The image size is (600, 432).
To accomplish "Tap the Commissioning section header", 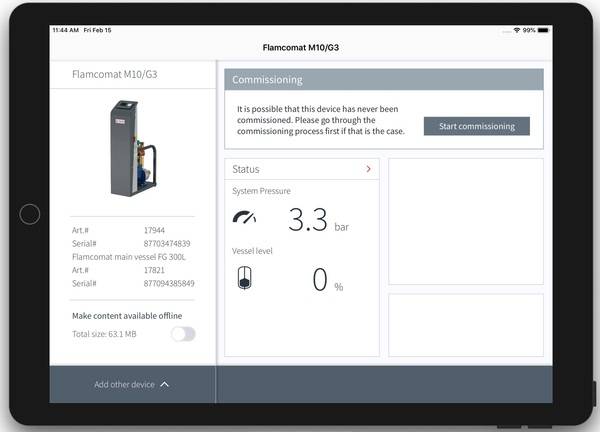I will pyautogui.click(x=384, y=80).
